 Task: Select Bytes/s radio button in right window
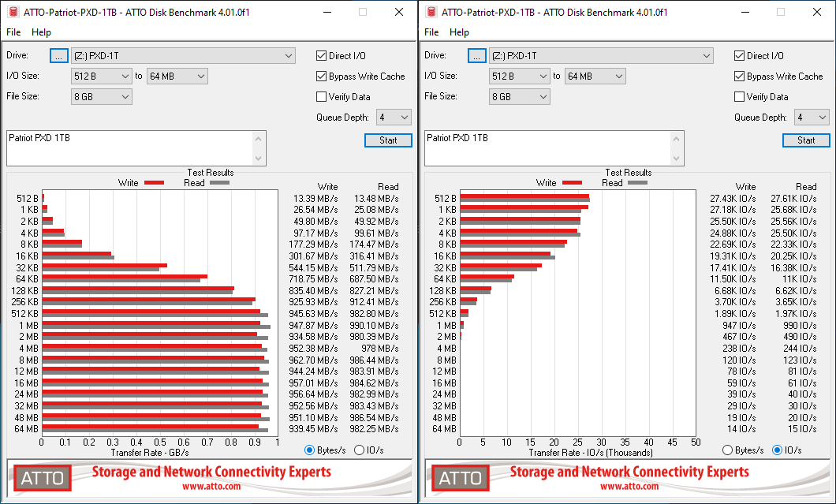(728, 450)
